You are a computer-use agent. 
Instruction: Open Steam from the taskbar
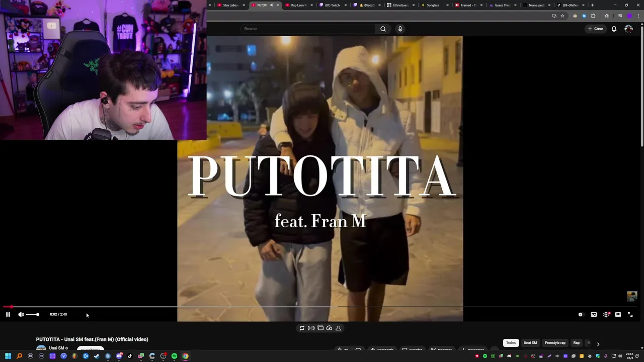point(97,356)
